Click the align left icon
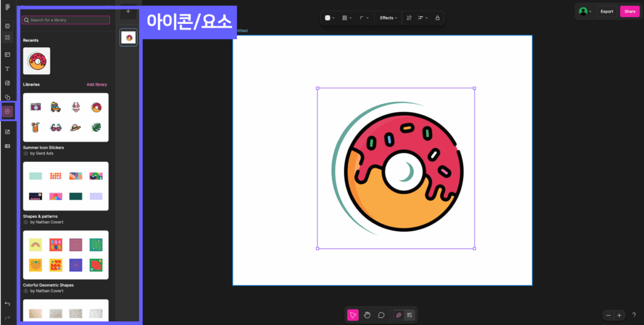The image size is (644, 325). click(x=421, y=18)
